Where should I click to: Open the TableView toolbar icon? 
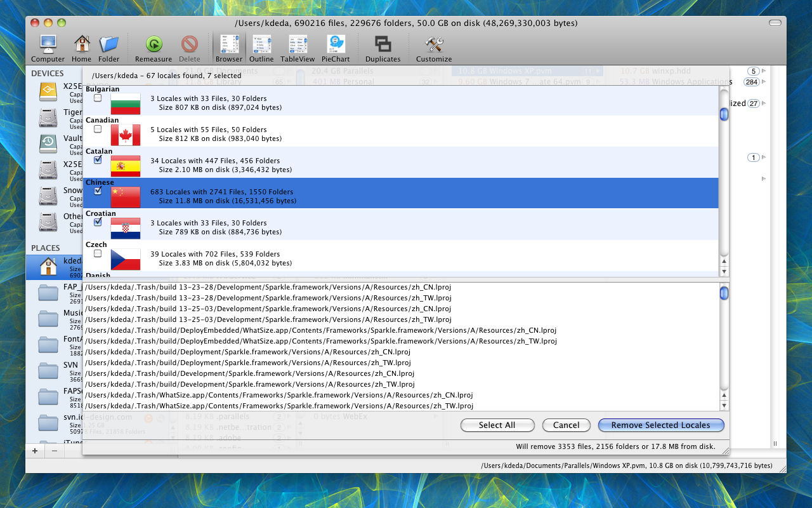point(298,44)
